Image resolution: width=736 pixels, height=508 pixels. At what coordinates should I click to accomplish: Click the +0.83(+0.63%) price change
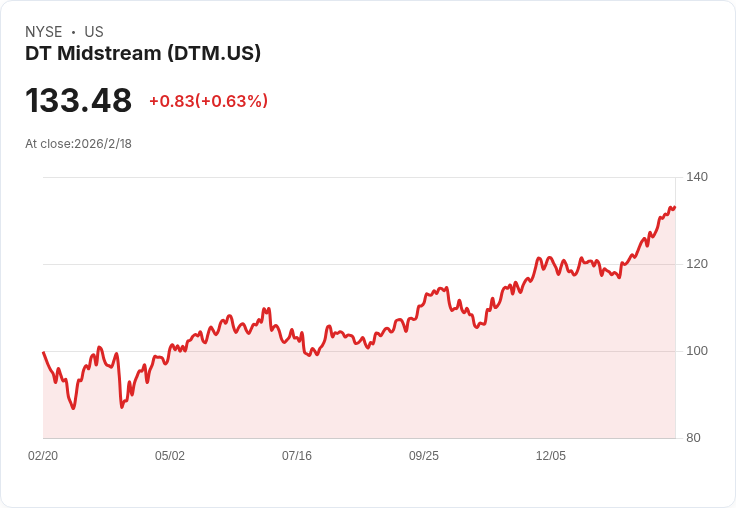pos(208,101)
